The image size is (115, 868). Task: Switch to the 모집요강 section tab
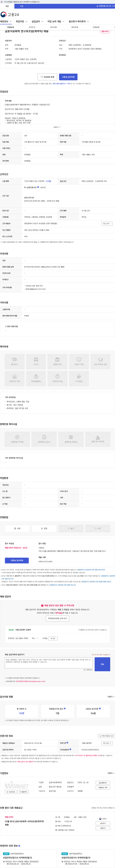point(11,27)
